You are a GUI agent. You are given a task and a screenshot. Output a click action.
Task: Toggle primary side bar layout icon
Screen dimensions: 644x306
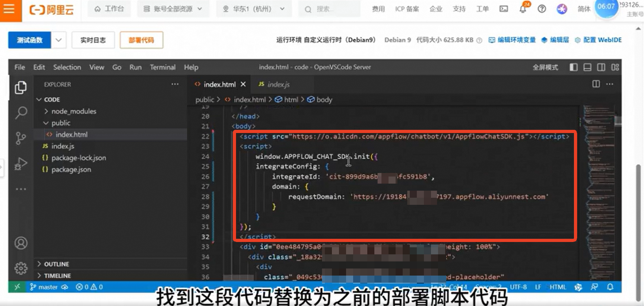point(574,67)
